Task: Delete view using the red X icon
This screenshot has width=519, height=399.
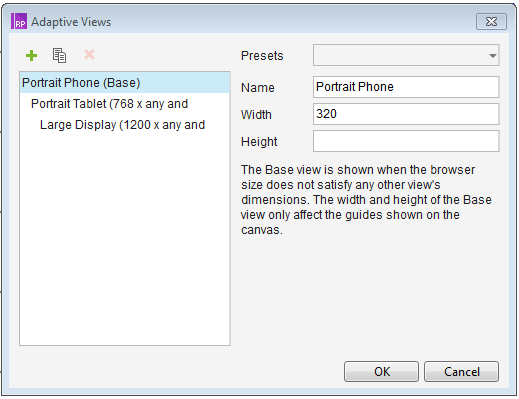Action: [x=89, y=54]
